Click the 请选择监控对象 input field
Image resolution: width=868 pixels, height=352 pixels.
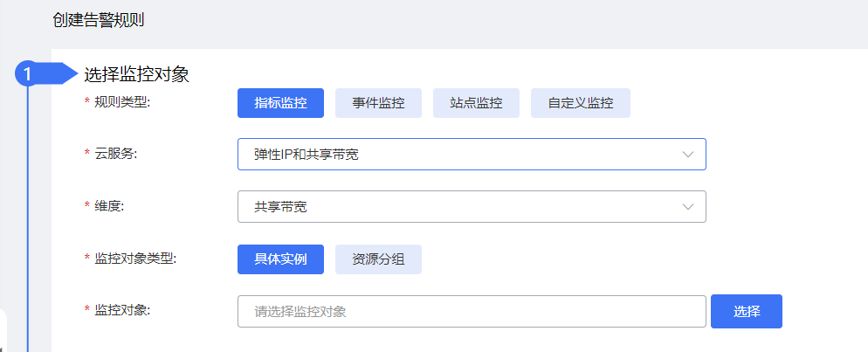[471, 311]
